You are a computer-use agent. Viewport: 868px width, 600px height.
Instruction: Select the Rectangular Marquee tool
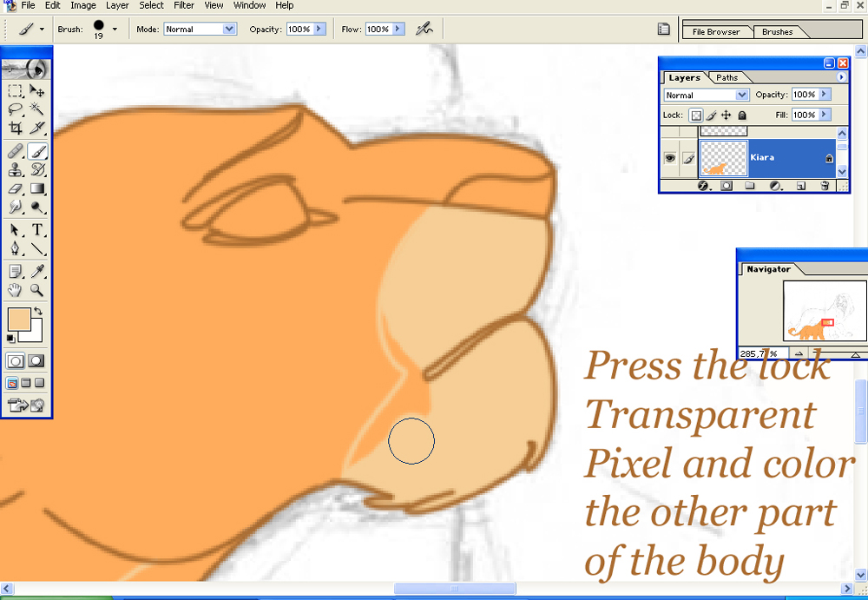(16, 90)
